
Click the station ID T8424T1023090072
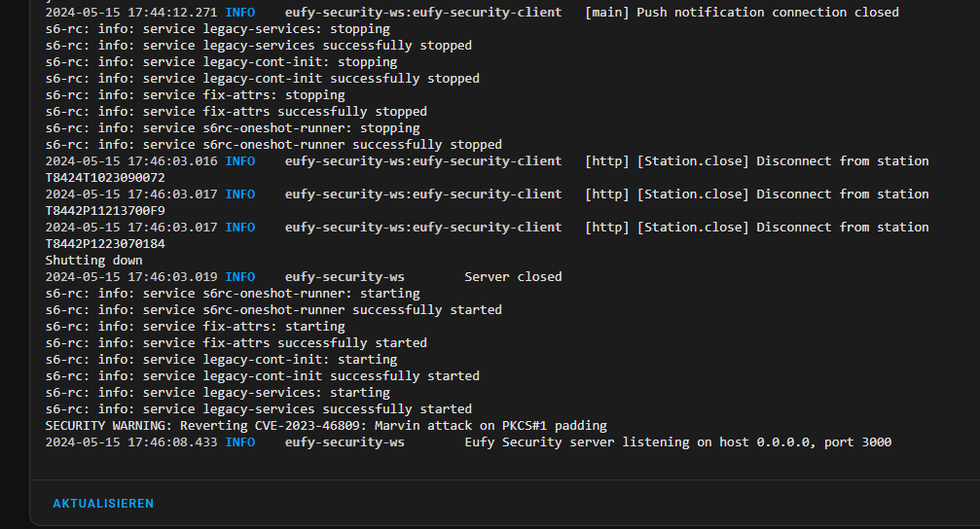[x=105, y=177]
